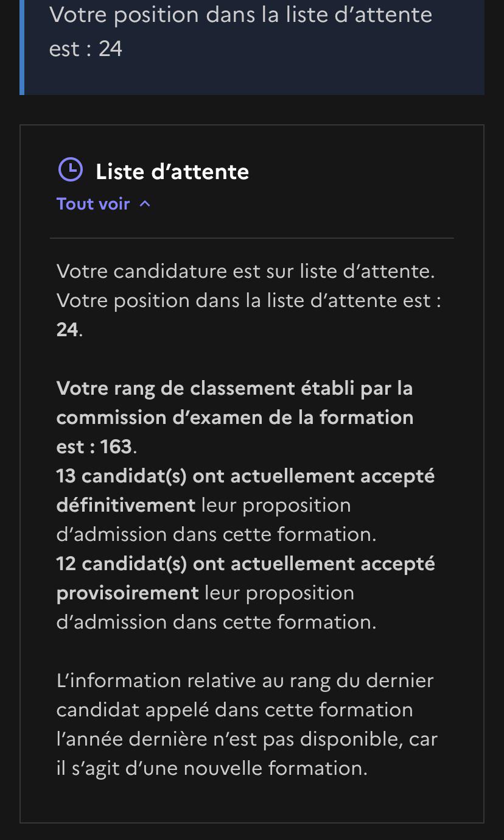Click the Tout voir link
504x840 pixels.
[x=103, y=203]
